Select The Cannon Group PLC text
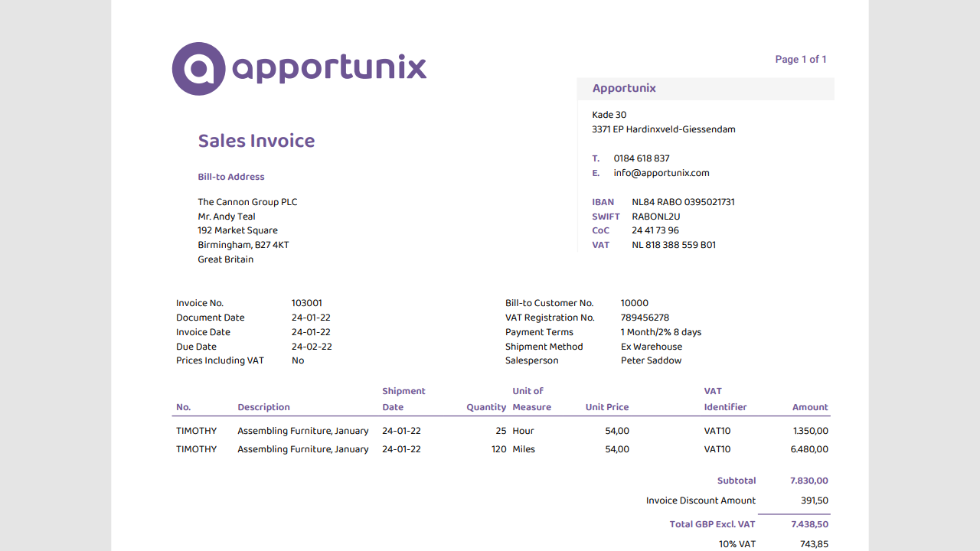This screenshot has width=980, height=551. (247, 202)
